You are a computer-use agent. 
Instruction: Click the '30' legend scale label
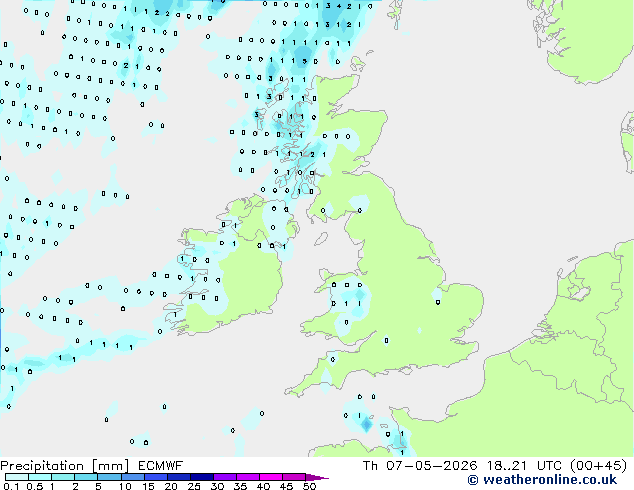[x=217, y=486]
